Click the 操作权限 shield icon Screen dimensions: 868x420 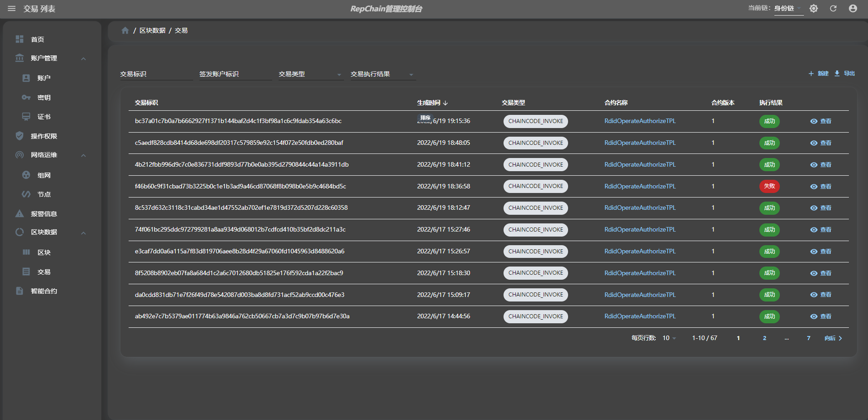(x=20, y=136)
